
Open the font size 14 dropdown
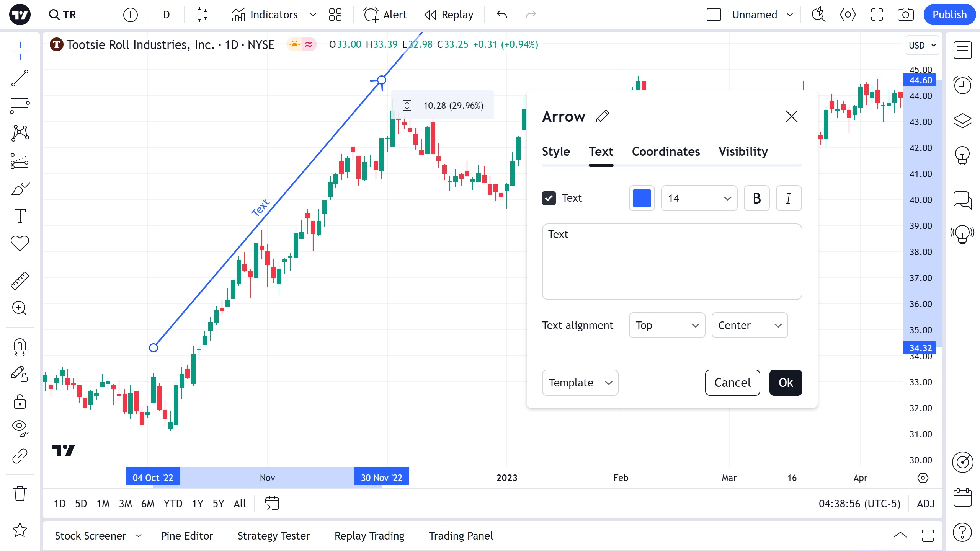[x=699, y=198]
